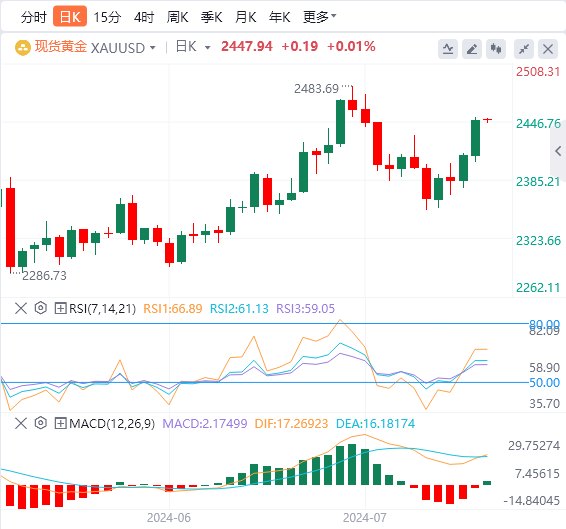Image resolution: width=566 pixels, height=529 pixels.
Task: Select the pencil drawing tool icon
Action: [x=472, y=49]
